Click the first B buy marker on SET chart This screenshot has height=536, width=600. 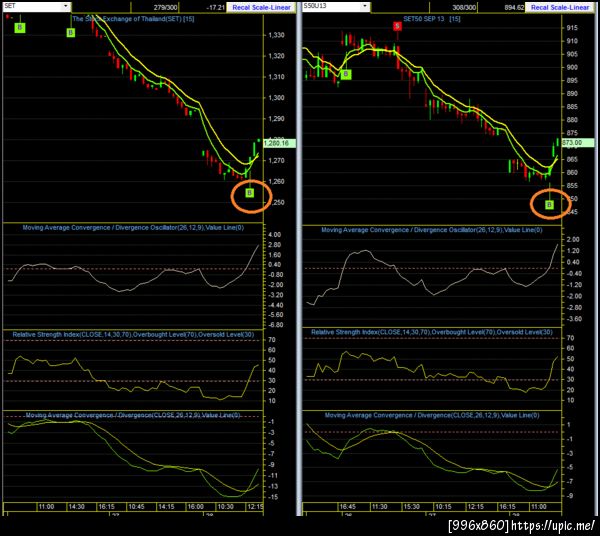pos(20,27)
